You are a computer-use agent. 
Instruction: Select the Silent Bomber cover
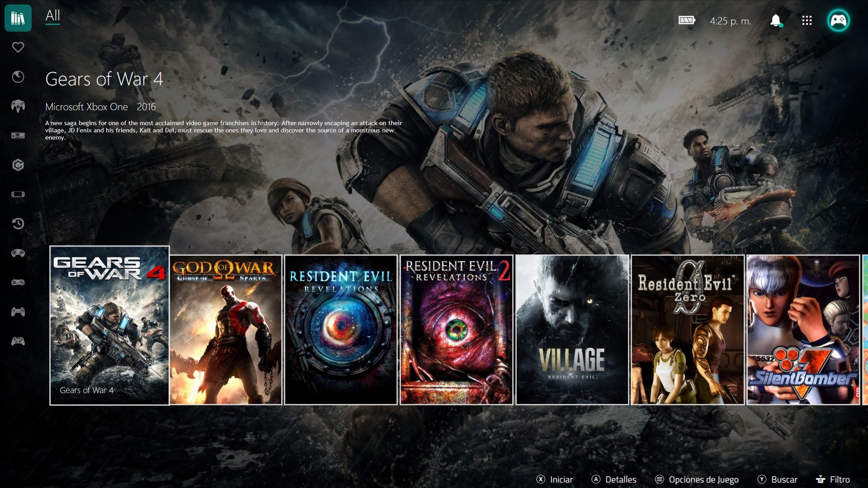coord(803,330)
